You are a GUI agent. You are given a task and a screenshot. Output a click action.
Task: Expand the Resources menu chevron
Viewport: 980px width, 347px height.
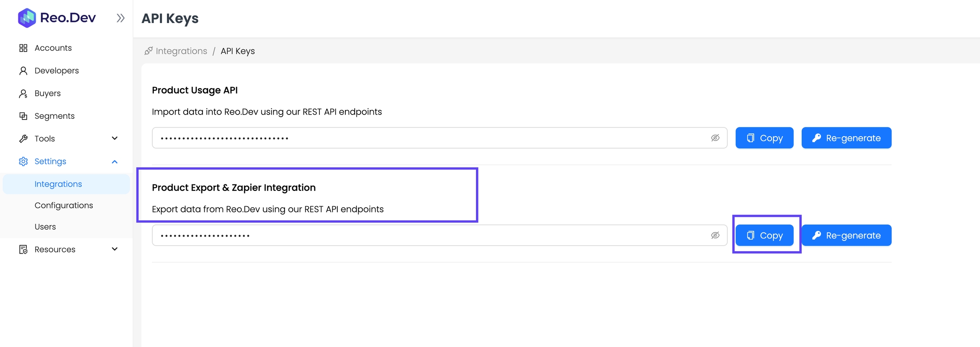click(x=114, y=249)
